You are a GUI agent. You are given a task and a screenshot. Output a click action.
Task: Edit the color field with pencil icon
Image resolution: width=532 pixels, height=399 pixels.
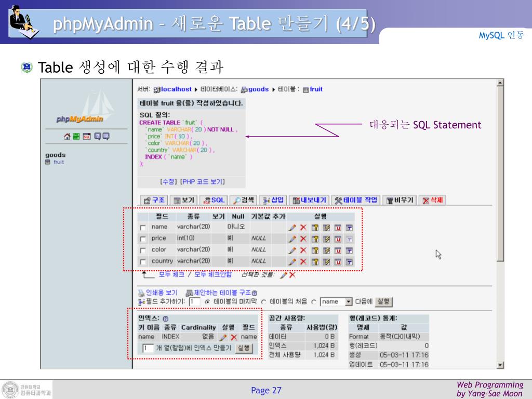coord(292,251)
